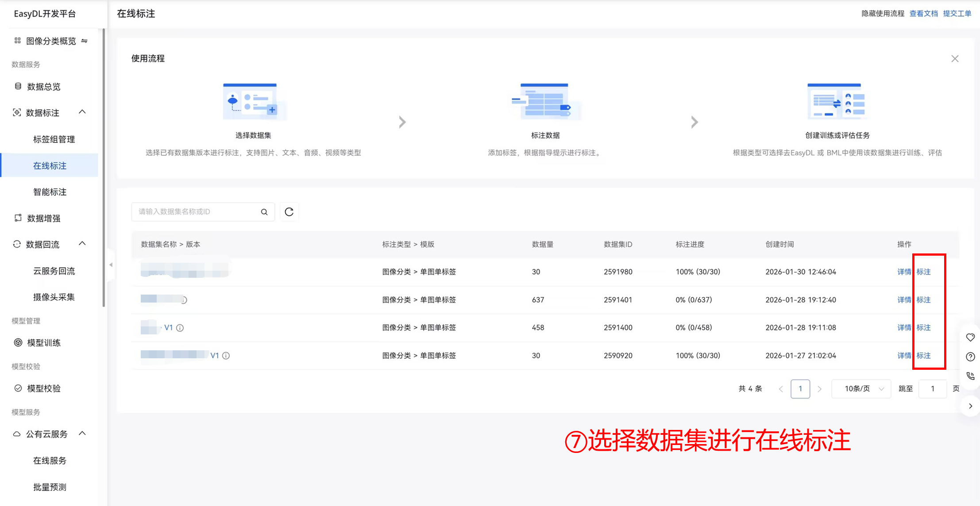Open 标签组管理 in the sidebar
This screenshot has width=980, height=506.
(x=54, y=139)
